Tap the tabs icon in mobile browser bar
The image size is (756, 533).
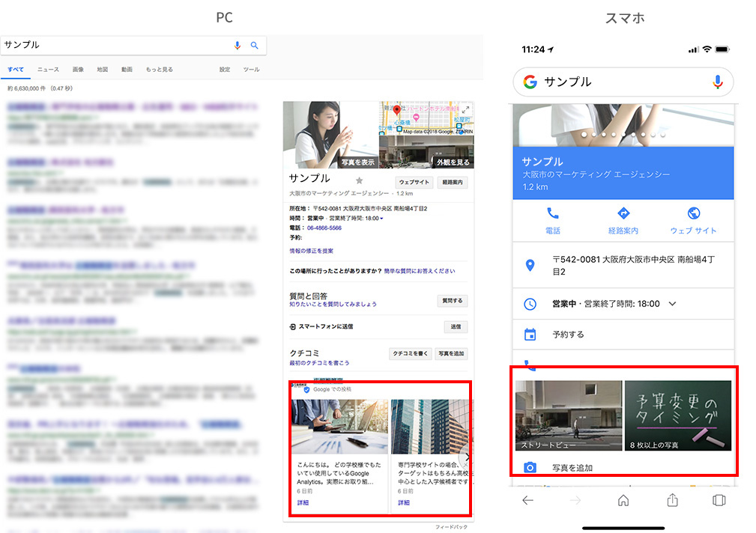click(x=719, y=500)
